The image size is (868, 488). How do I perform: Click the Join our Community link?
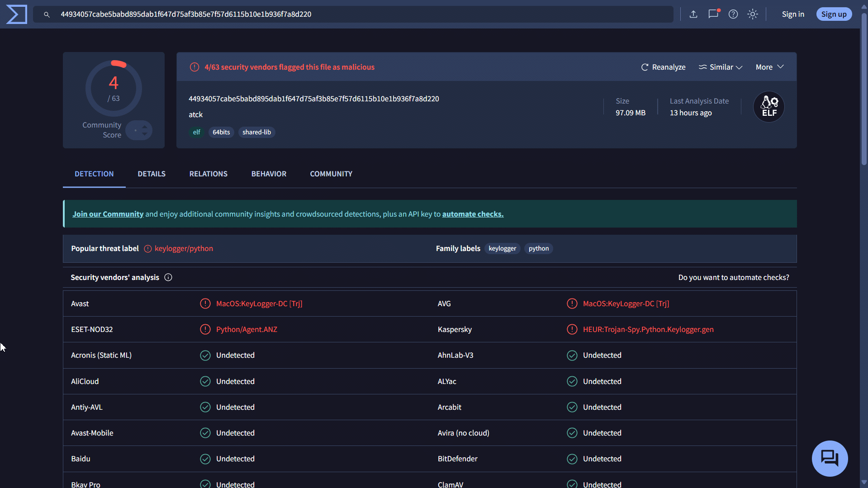tap(108, 213)
